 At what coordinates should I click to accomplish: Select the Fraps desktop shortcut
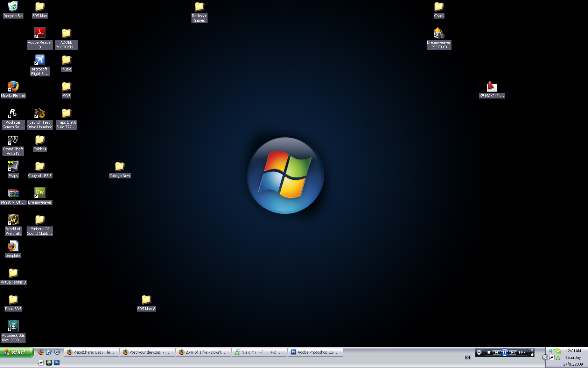13,169
